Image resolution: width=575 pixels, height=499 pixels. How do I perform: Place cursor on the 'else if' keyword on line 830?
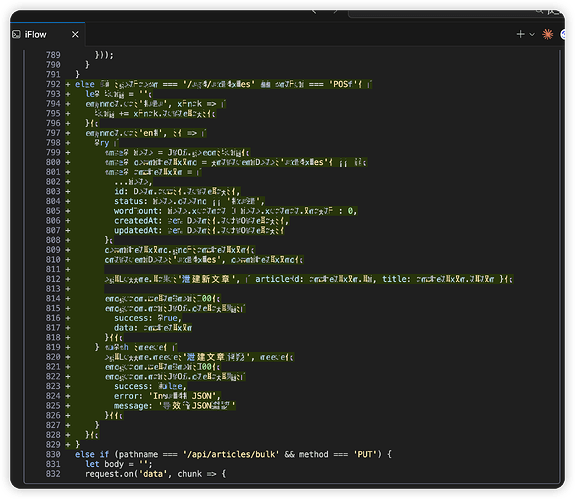92,454
